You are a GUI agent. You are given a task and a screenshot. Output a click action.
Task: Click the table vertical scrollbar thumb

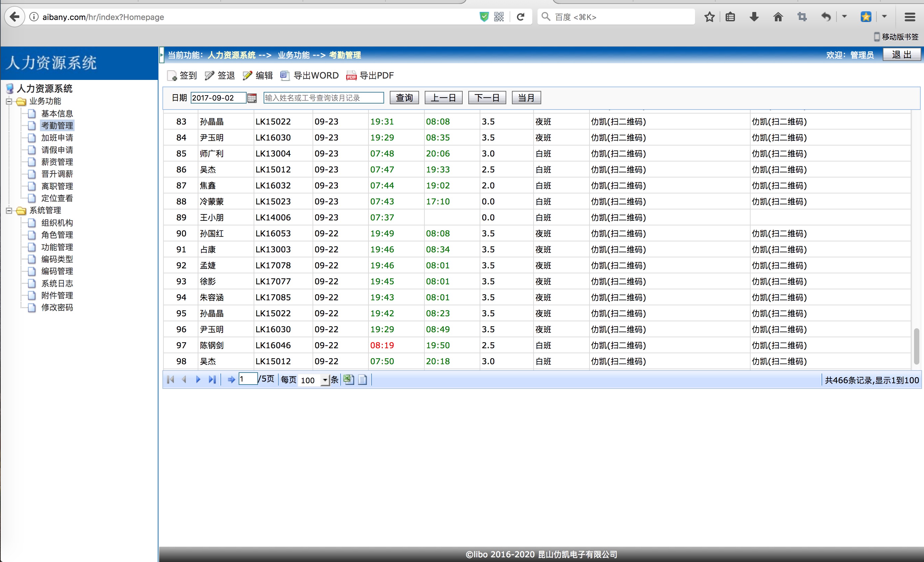pyautogui.click(x=916, y=346)
